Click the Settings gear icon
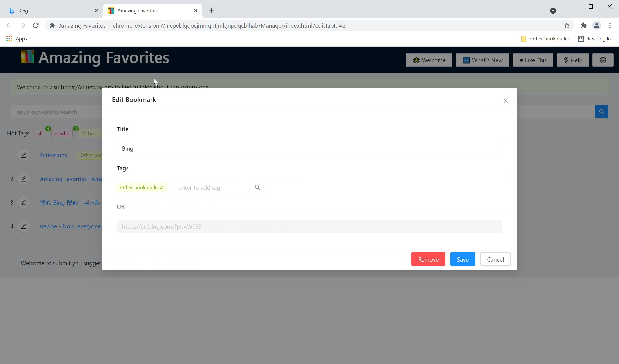The image size is (619, 364). coord(603,60)
